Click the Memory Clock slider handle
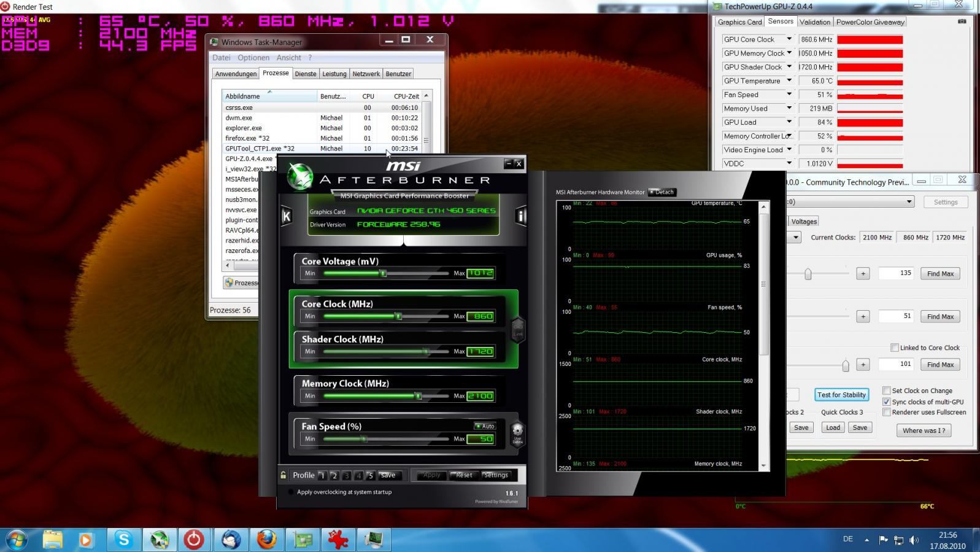 click(418, 396)
